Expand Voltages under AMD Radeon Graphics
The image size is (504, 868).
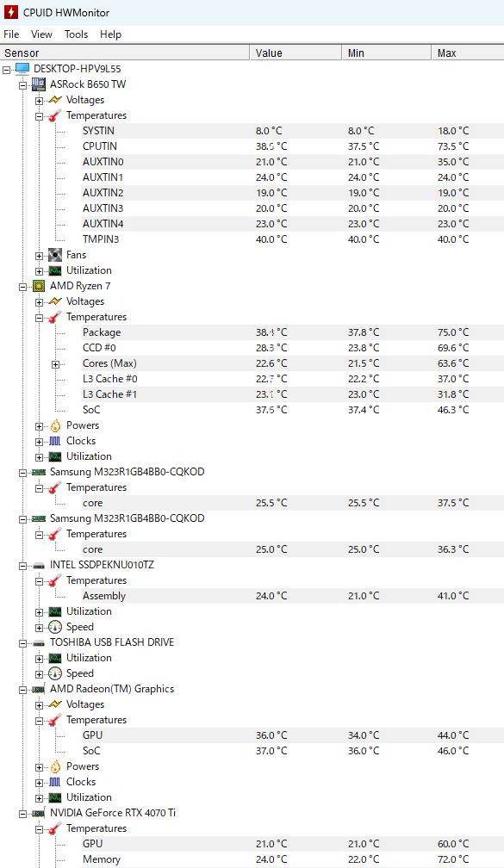(40, 705)
